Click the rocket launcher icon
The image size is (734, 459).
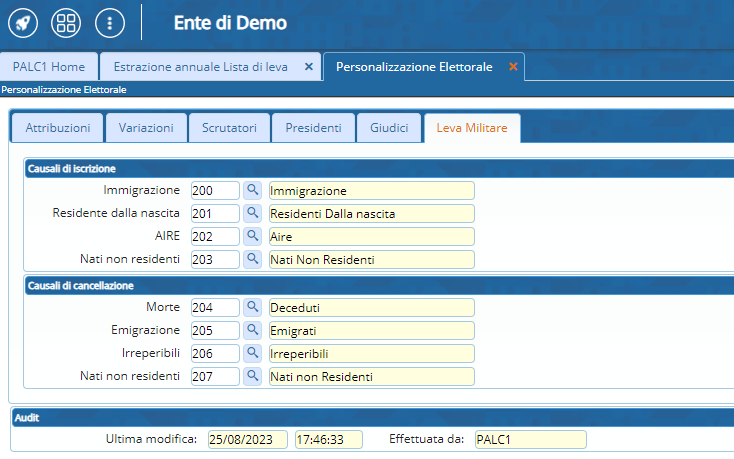tap(24, 22)
